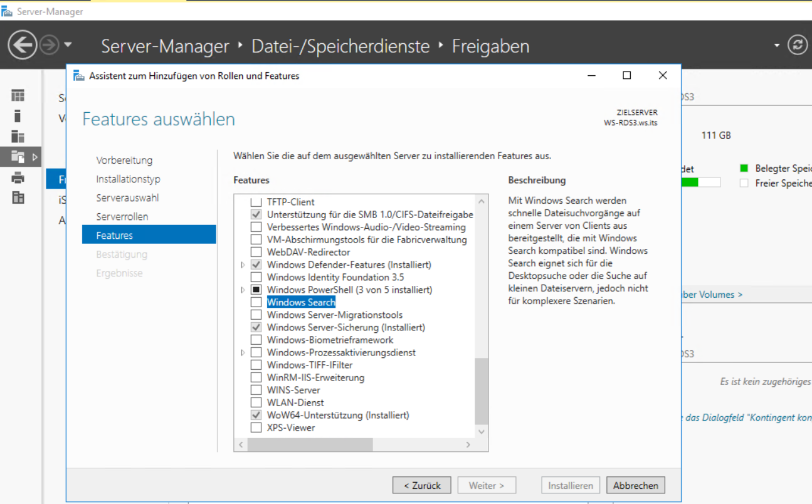Viewport: 812px width, 504px height.
Task: Go to the Serverauswahl wizard step
Action: coord(127,198)
